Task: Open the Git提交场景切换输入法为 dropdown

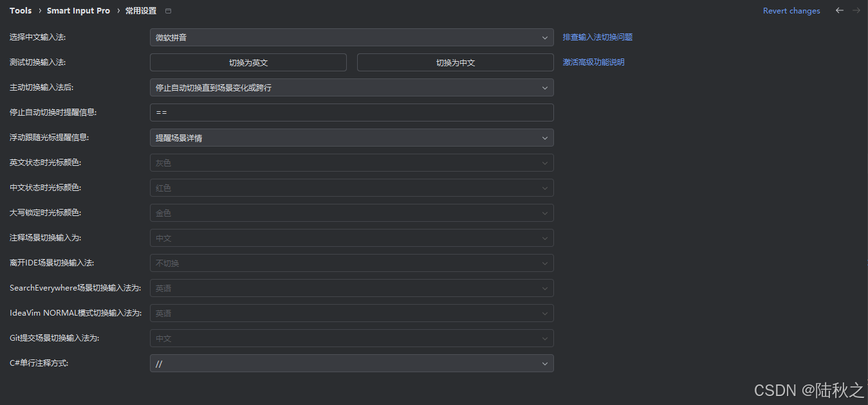Action: pos(351,338)
